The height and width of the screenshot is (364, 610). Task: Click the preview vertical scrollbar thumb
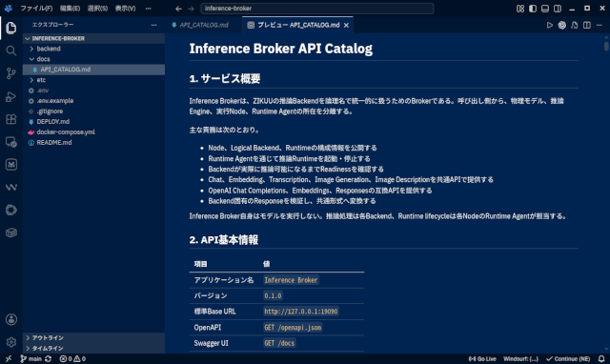click(606, 46)
